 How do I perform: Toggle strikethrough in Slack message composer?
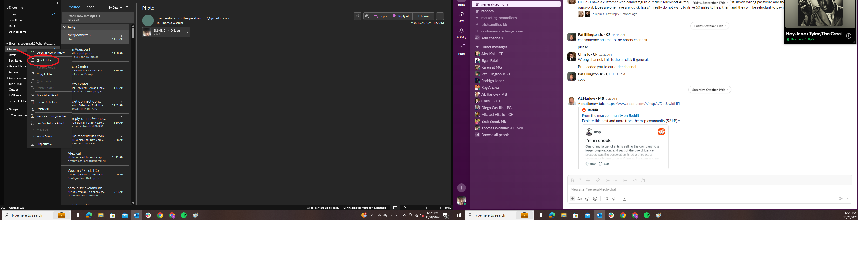[x=588, y=180]
